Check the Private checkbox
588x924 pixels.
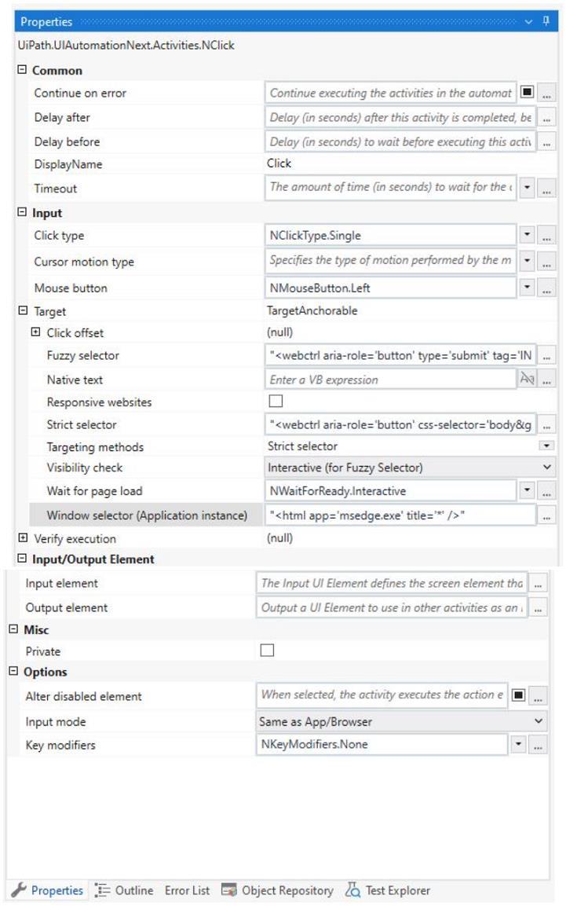[267, 651]
